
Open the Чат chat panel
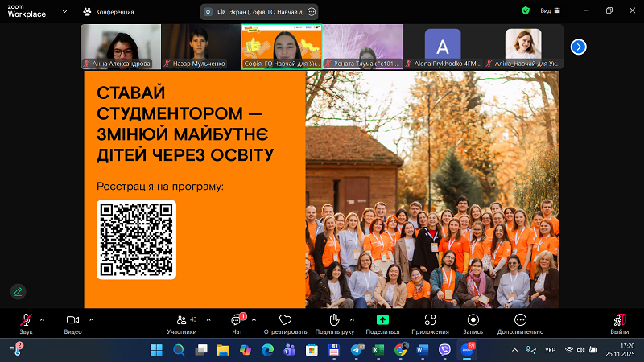pyautogui.click(x=237, y=319)
